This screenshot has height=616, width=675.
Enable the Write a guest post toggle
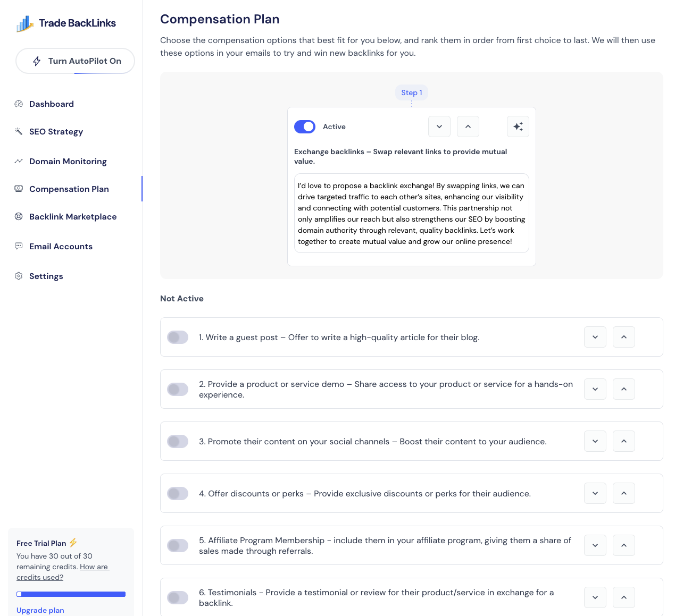coord(178,337)
